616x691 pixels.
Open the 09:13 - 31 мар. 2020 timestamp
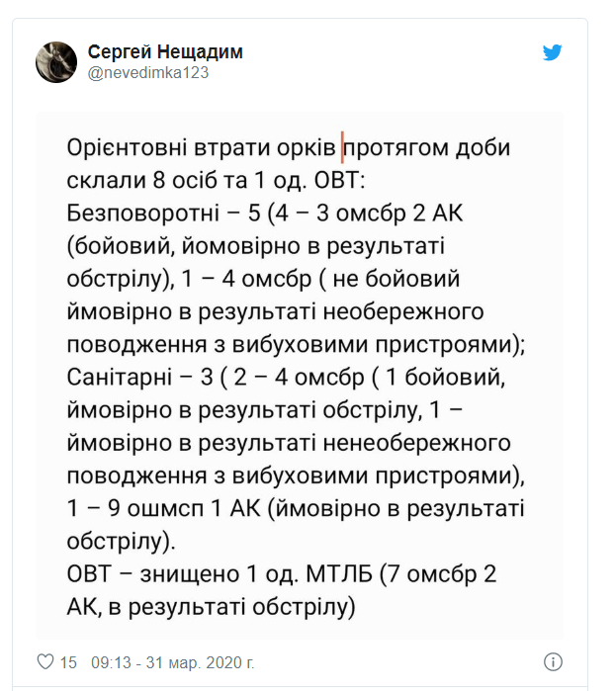pyautogui.click(x=173, y=662)
